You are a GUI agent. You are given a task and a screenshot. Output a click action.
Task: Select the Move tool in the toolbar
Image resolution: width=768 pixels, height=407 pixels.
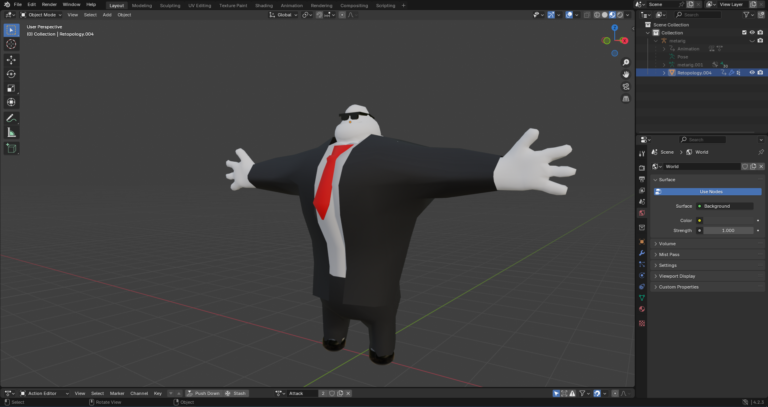pyautogui.click(x=11, y=59)
